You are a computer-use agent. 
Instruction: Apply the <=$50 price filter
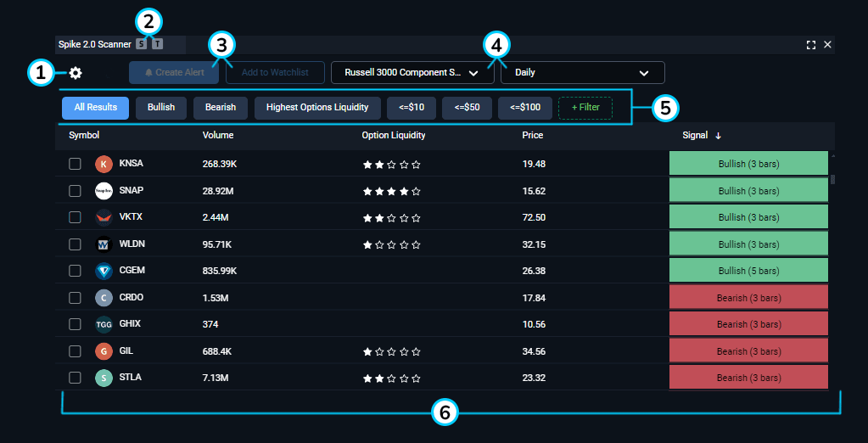(x=467, y=108)
